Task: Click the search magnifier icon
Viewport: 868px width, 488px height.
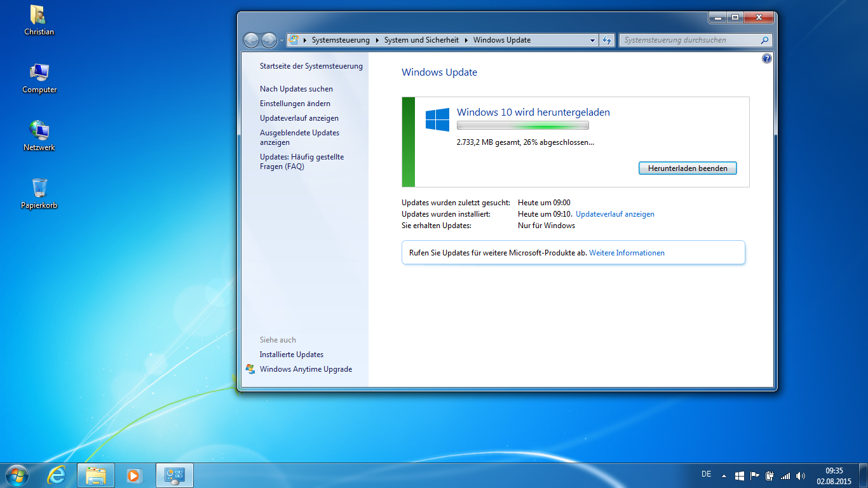Action: [764, 40]
